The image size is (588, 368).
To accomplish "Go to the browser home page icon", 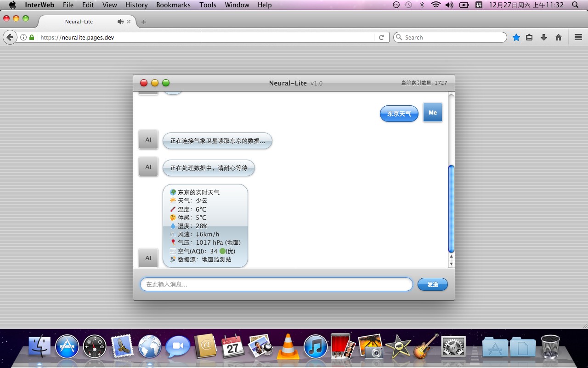I will point(559,37).
